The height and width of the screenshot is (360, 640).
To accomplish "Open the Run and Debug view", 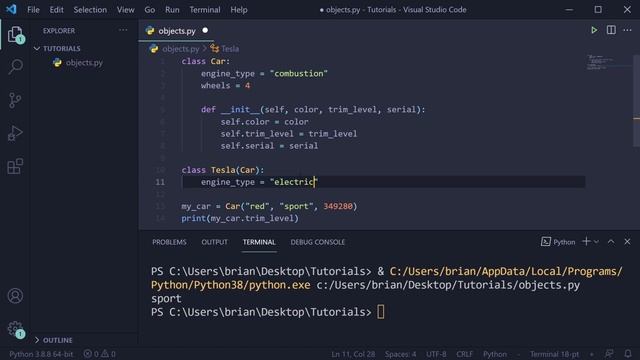I will (x=15, y=133).
